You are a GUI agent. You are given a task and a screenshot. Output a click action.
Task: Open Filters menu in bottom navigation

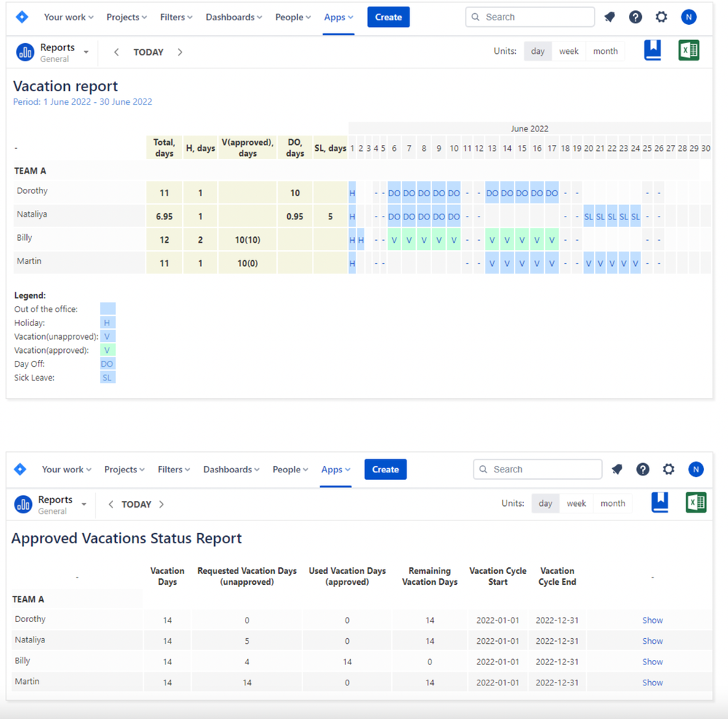[x=173, y=469]
